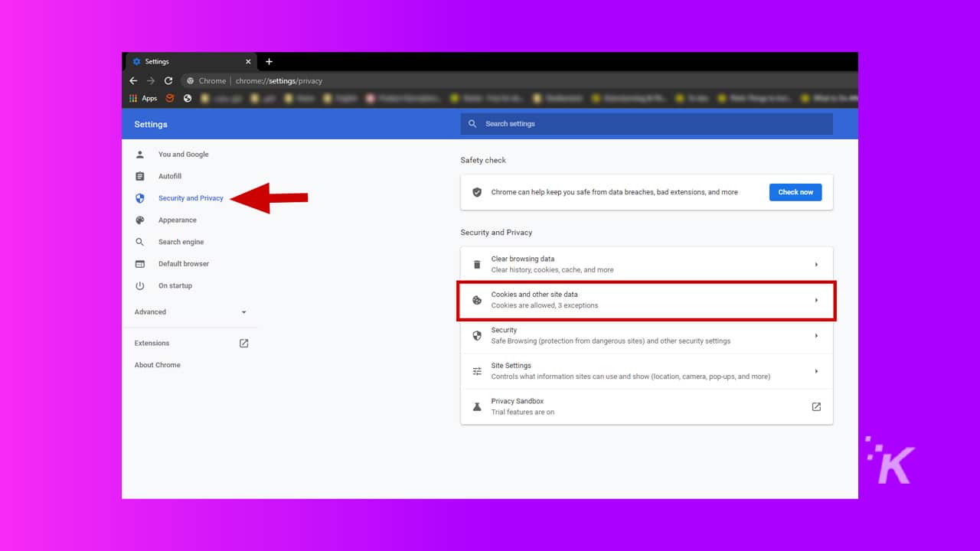Click the trash icon for Clear browsing data

coord(477,263)
